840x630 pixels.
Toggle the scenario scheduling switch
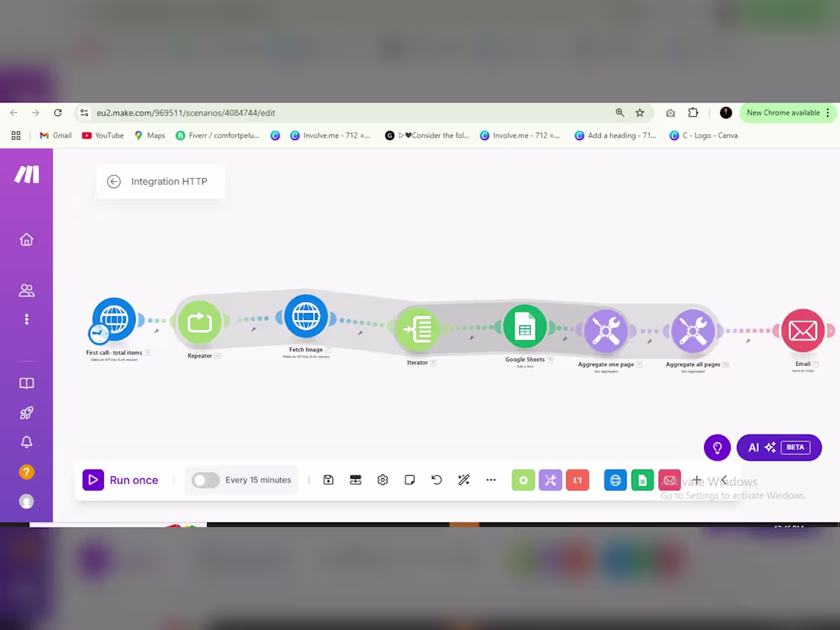(x=205, y=480)
